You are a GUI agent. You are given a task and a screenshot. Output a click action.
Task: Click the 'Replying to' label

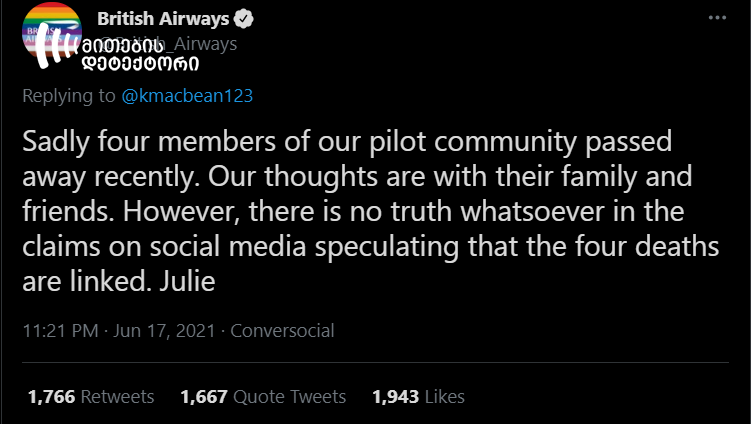pos(69,96)
